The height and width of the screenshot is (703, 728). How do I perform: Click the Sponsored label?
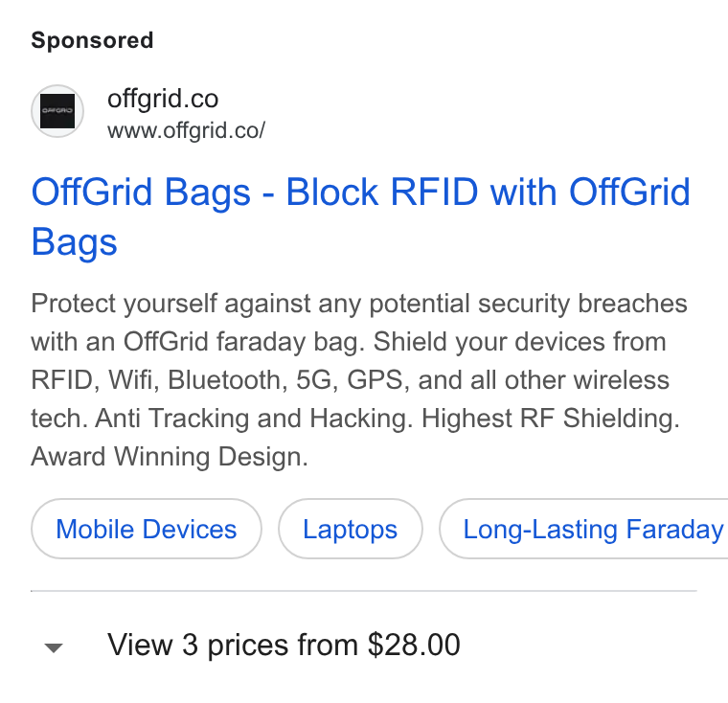[92, 40]
